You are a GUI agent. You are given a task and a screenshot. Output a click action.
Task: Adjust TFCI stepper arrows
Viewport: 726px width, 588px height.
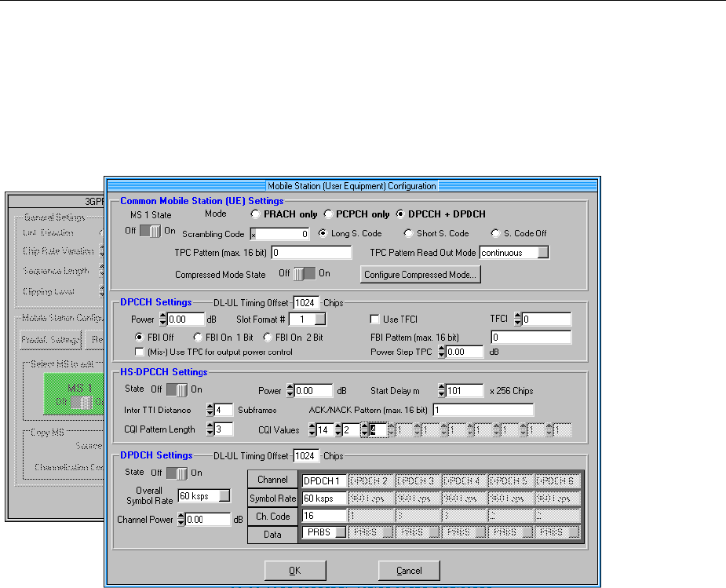pyautogui.click(x=518, y=319)
